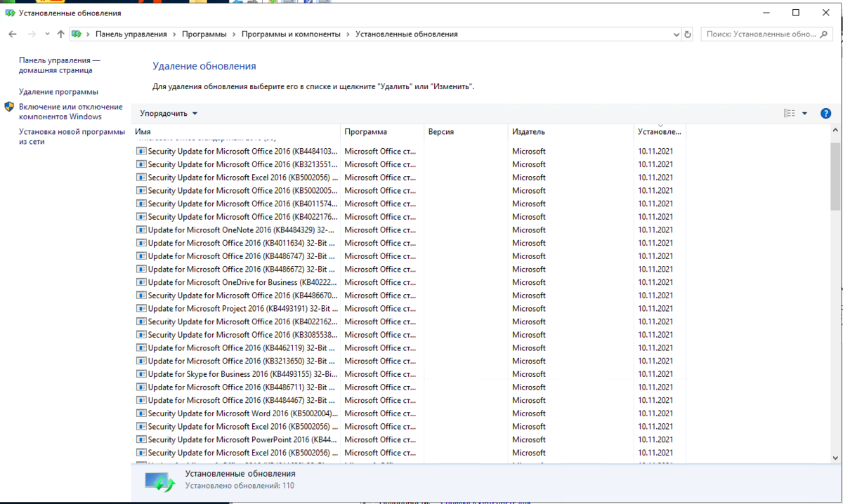
Task: Open the additional view options dropdown arrow
Action: (804, 113)
